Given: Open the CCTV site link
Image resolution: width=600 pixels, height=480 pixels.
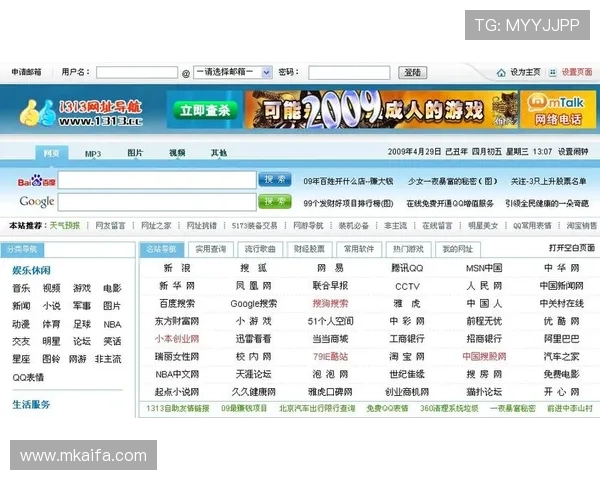Looking at the screenshot, I should [407, 286].
